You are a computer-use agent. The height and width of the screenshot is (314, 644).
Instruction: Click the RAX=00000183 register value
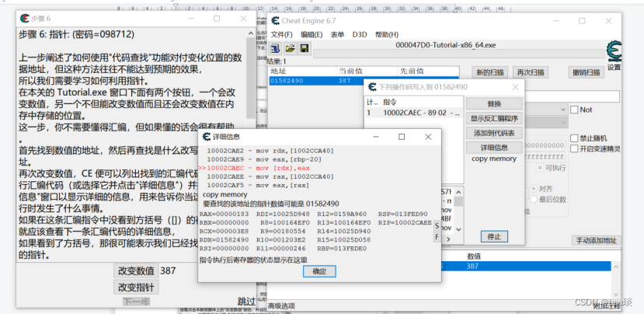pos(224,214)
